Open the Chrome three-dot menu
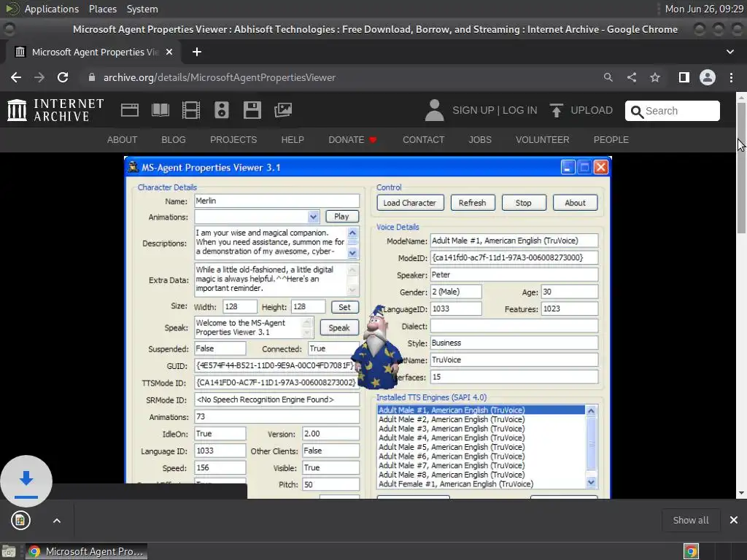The image size is (747, 560). coord(731,77)
